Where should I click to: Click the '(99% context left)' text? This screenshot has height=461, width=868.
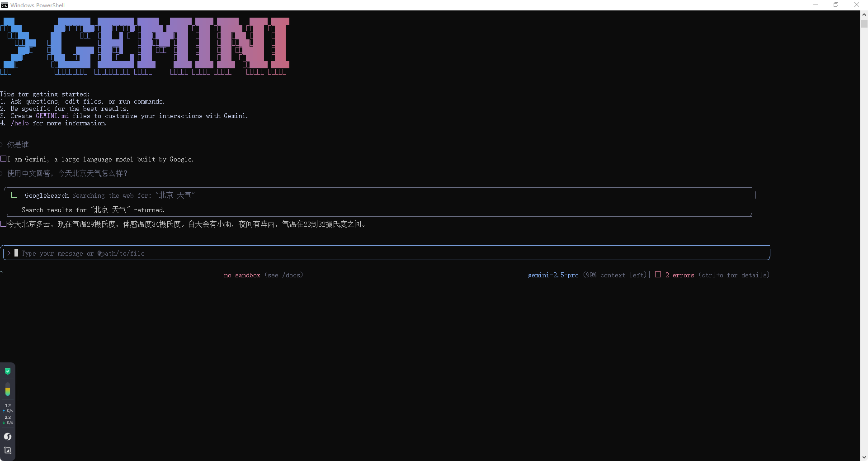[615, 275]
